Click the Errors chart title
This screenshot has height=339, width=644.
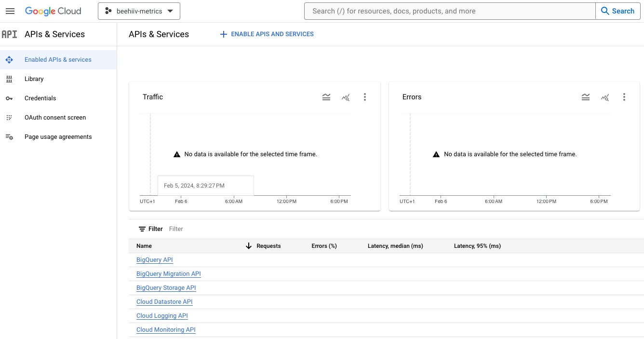[x=412, y=97]
